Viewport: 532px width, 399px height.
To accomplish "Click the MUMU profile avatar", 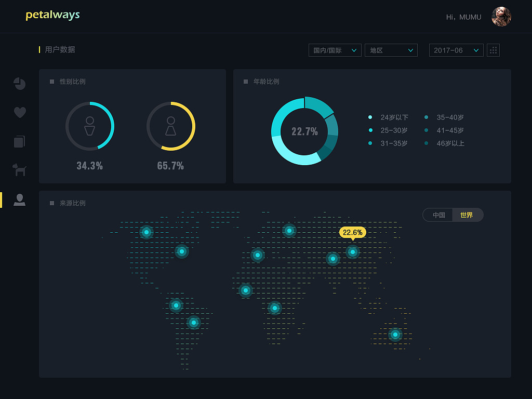I will point(501,17).
